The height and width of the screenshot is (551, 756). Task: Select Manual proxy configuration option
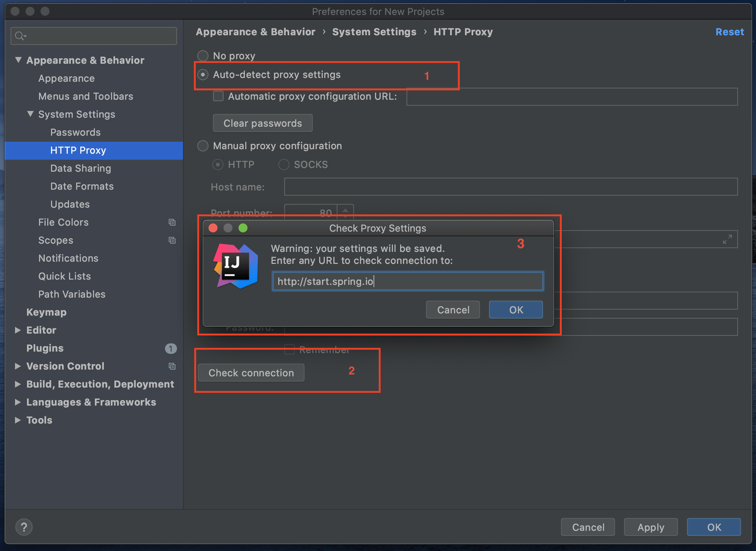click(x=203, y=146)
